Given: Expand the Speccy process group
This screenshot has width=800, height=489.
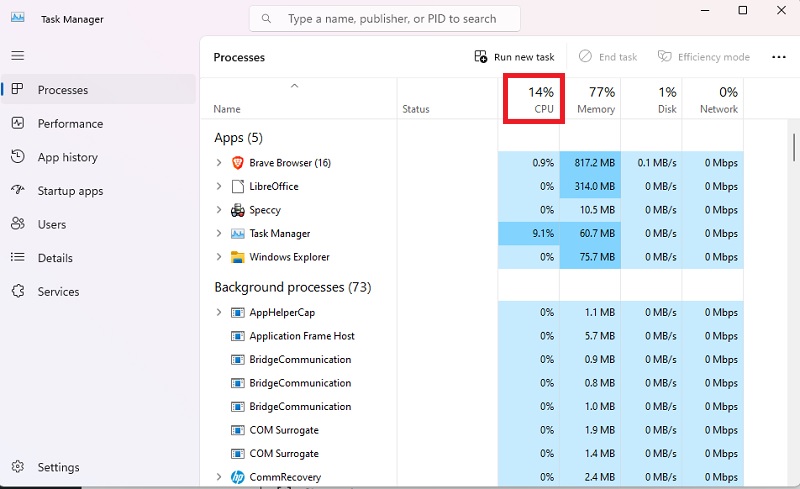Looking at the screenshot, I should point(219,210).
